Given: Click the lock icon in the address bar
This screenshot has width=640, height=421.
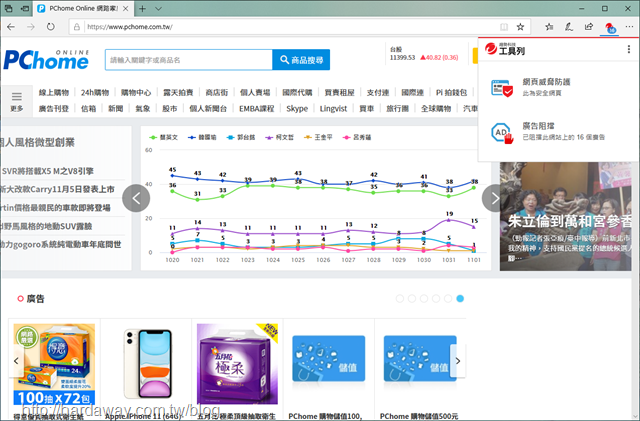Looking at the screenshot, I should click(x=77, y=27).
